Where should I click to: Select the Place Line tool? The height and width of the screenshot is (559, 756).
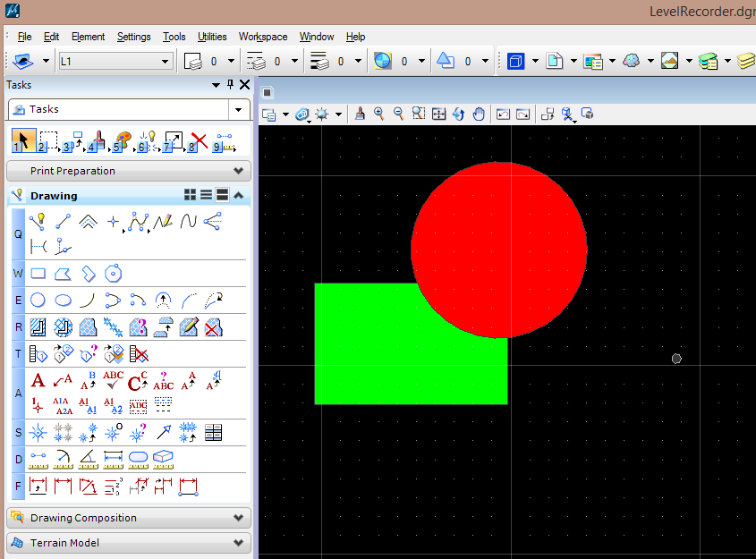pyautogui.click(x=63, y=221)
